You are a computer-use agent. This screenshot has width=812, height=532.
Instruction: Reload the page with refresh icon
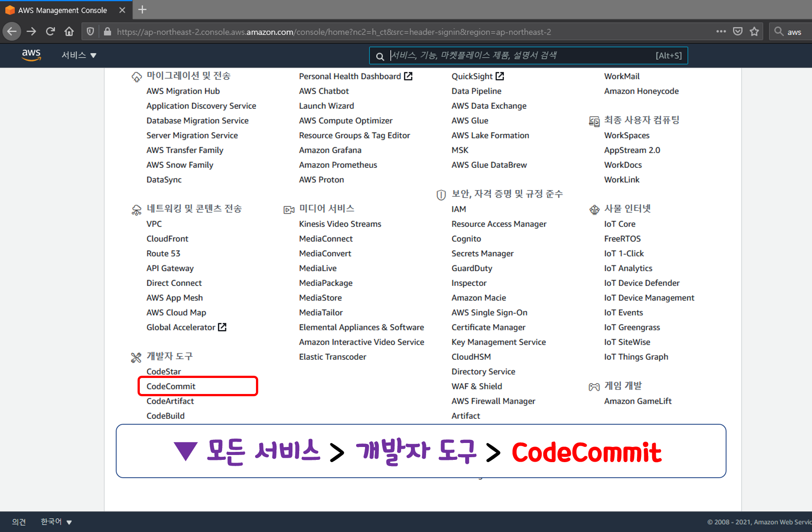point(50,32)
